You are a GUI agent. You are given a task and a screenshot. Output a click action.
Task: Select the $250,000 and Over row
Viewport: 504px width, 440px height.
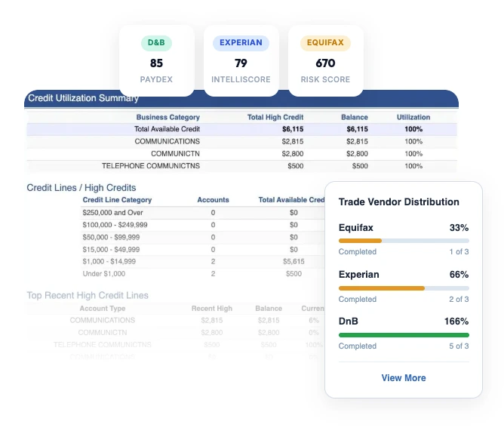pyautogui.click(x=202, y=213)
